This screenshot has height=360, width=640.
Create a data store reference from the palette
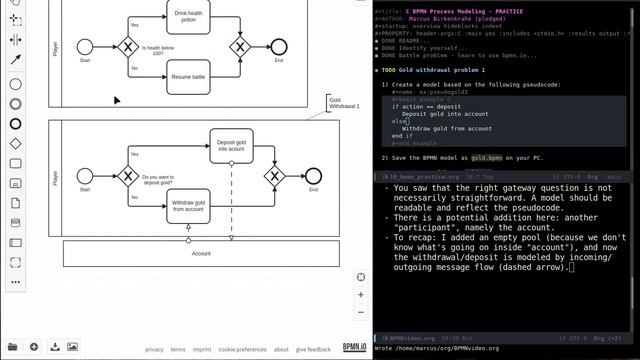[x=16, y=223]
